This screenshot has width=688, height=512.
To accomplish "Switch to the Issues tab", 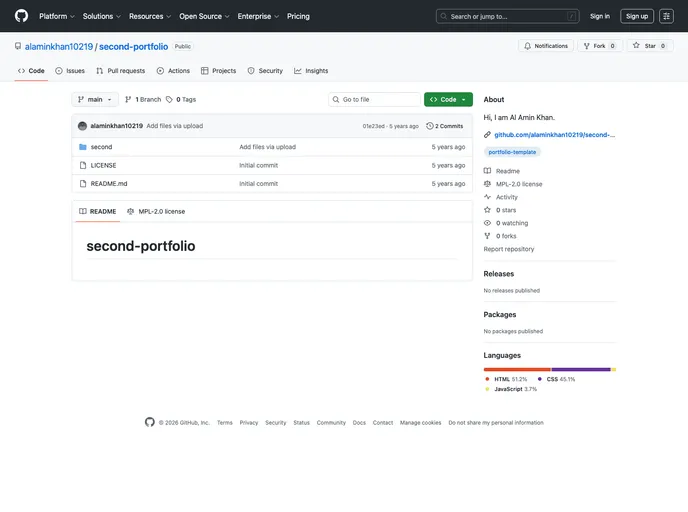I will [70, 71].
